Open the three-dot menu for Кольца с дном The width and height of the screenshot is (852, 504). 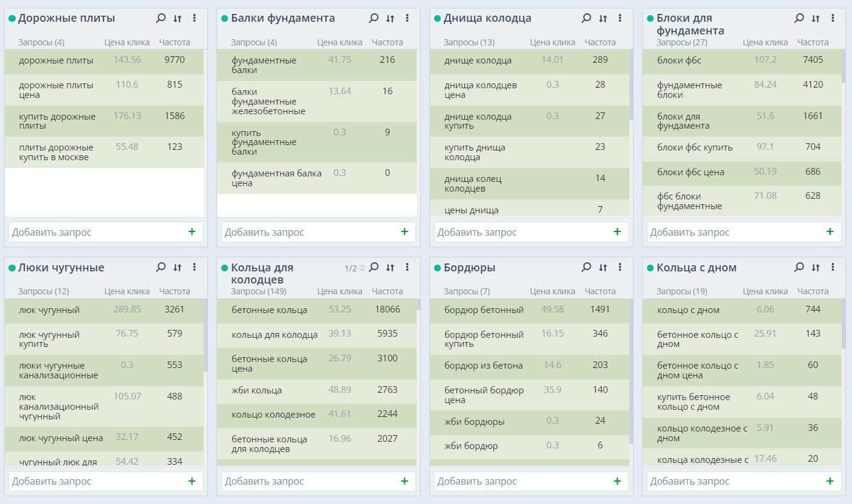[x=833, y=267]
